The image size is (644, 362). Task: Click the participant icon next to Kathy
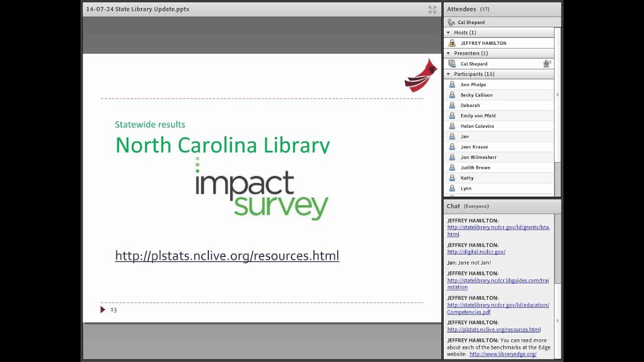(x=452, y=178)
